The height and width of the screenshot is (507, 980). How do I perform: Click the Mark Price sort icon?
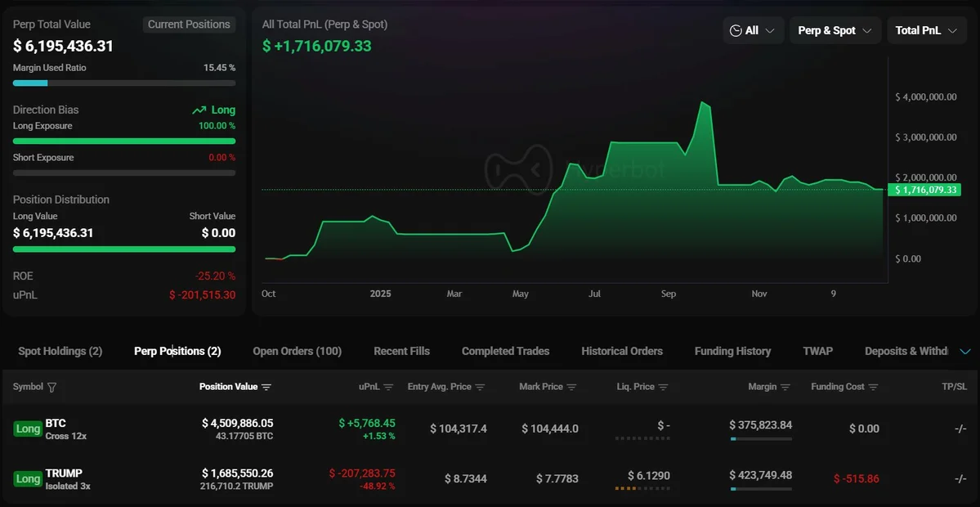point(571,388)
